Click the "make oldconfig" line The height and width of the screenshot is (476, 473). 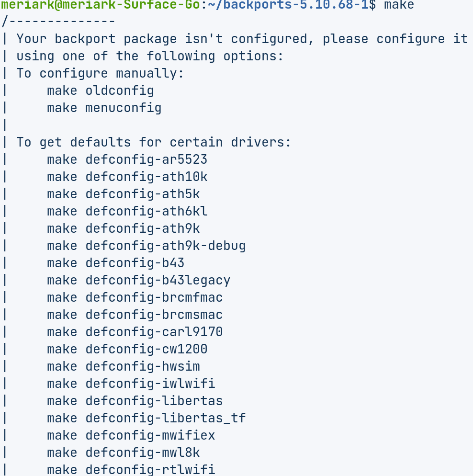[100, 91]
